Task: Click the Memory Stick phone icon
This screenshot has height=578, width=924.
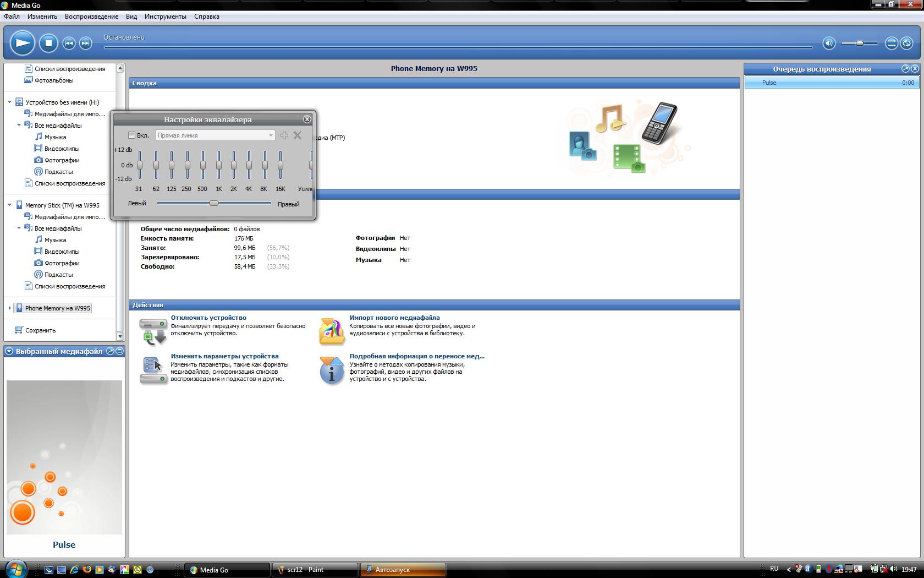Action: [19, 205]
